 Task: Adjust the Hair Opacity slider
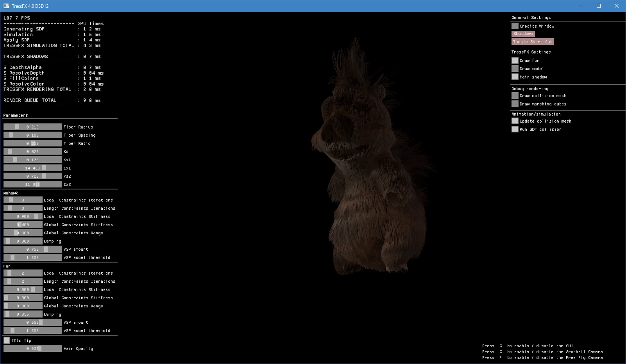pyautogui.click(x=33, y=348)
